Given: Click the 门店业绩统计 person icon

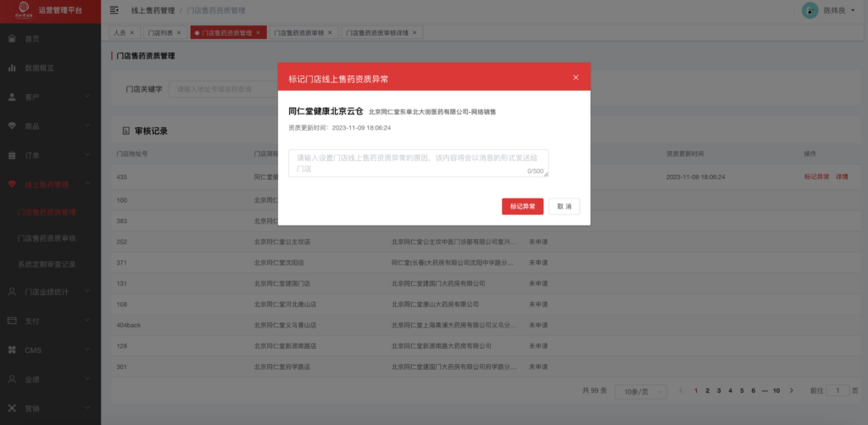Looking at the screenshot, I should pos(12,292).
